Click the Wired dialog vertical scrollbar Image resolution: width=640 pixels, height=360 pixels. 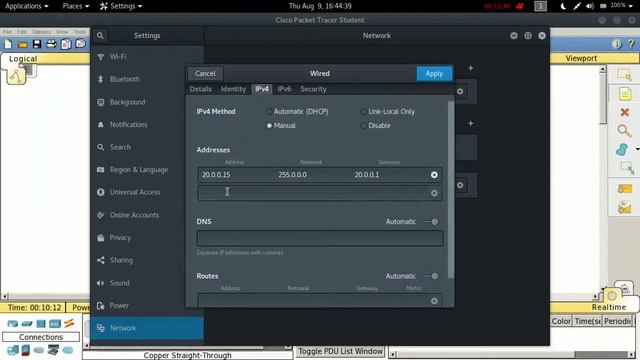(450, 190)
